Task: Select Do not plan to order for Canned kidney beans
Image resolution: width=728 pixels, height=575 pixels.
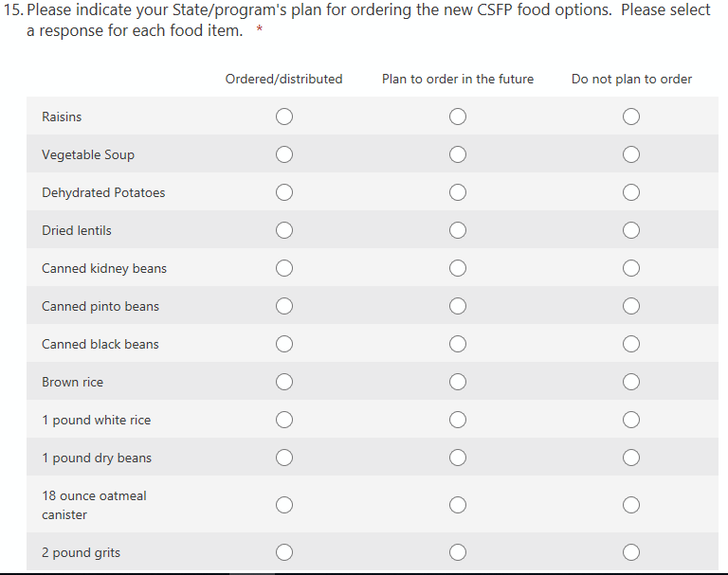Action: (x=631, y=268)
